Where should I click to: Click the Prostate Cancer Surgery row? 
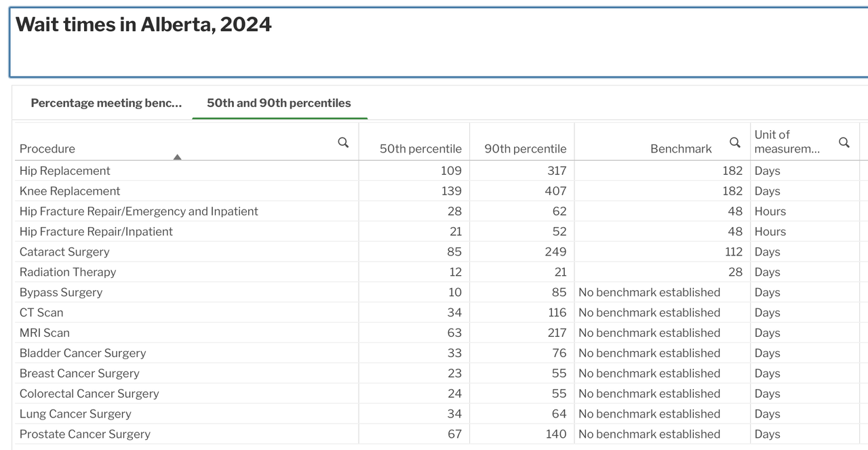(85, 434)
